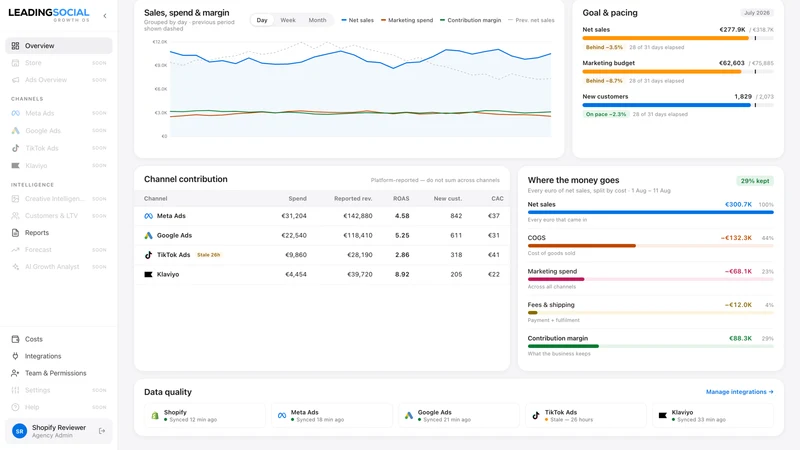The width and height of the screenshot is (800, 450).
Task: Toggle the Prev. net sales series
Action: [x=531, y=20]
